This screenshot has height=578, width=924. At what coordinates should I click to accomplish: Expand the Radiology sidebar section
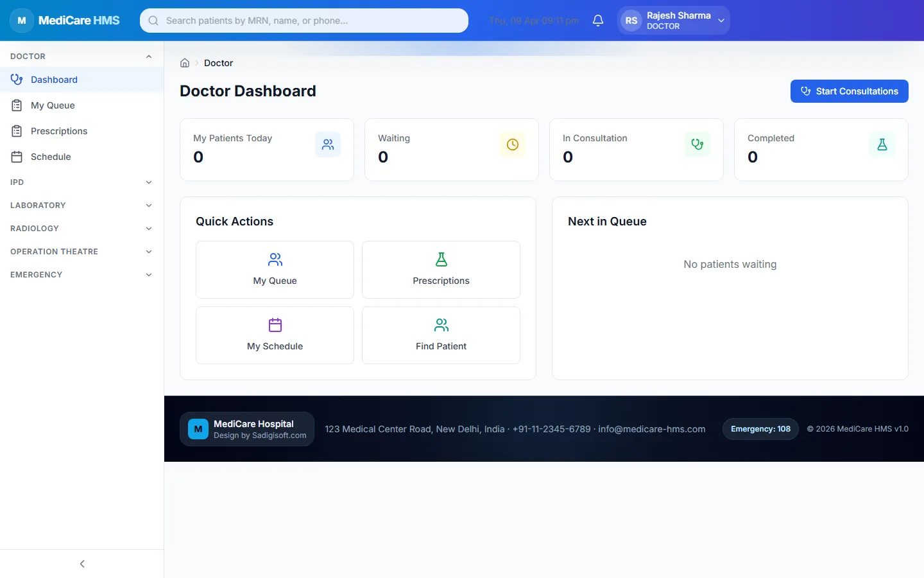pos(81,229)
